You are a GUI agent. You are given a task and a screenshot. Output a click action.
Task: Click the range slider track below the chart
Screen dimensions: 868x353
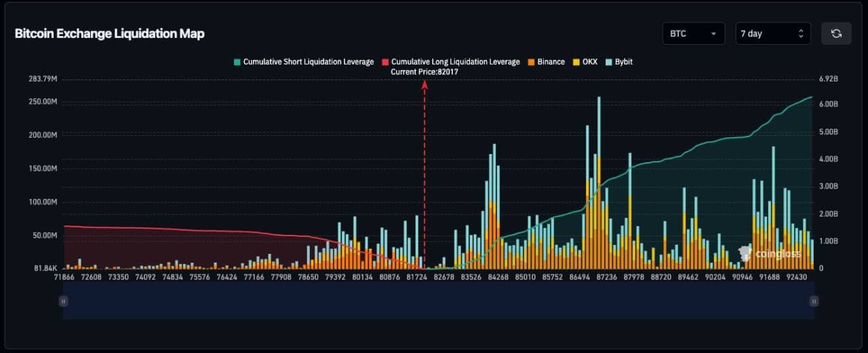coord(438,301)
